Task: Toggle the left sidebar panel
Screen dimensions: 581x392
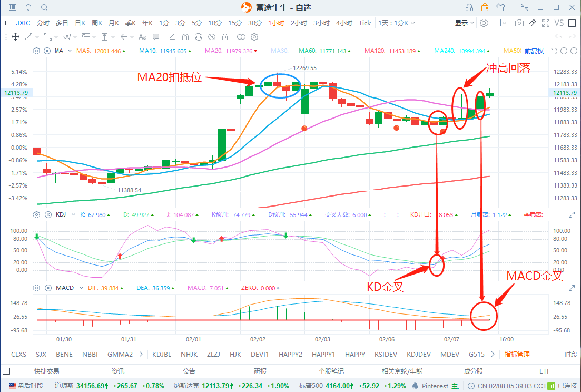Action: [7, 23]
